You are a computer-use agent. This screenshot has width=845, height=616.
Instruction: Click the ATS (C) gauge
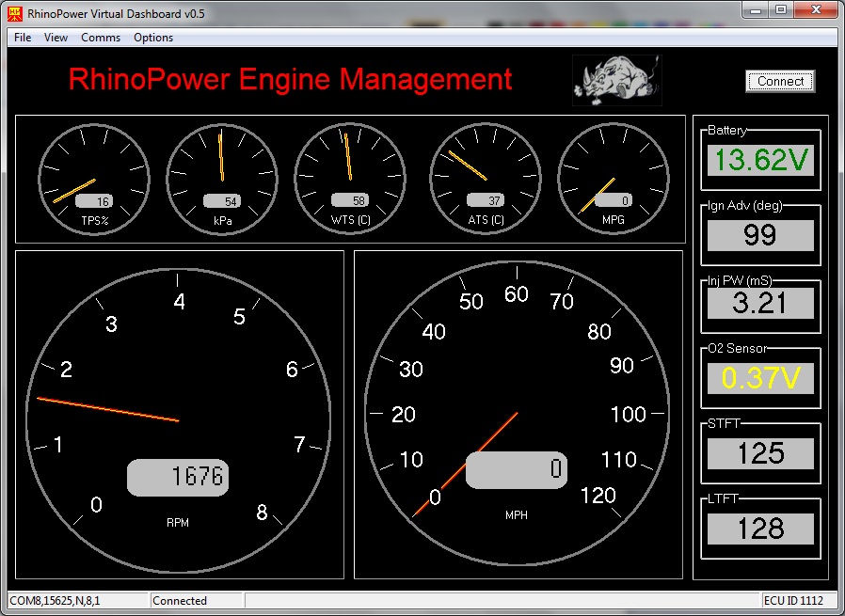[486, 179]
